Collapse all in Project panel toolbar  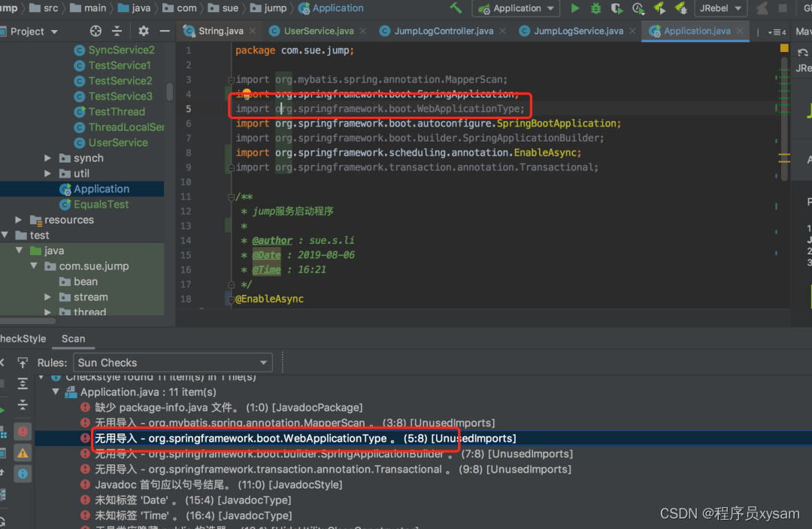click(117, 31)
